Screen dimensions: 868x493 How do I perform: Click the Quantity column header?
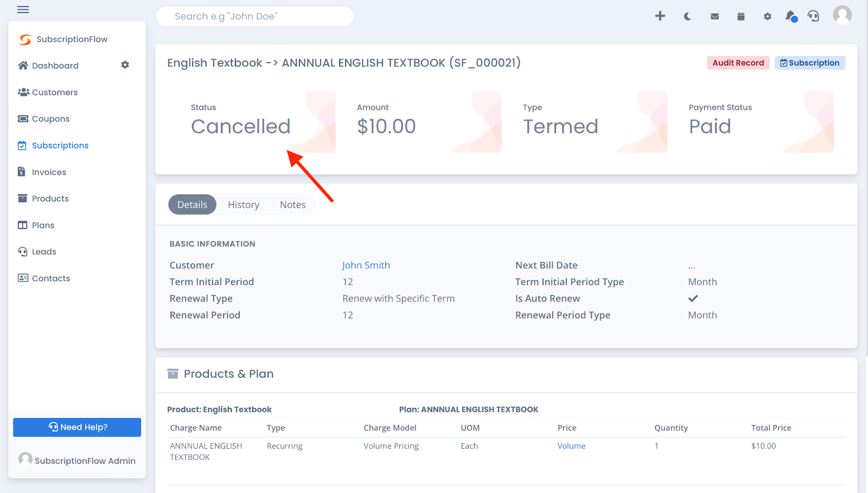pos(671,428)
